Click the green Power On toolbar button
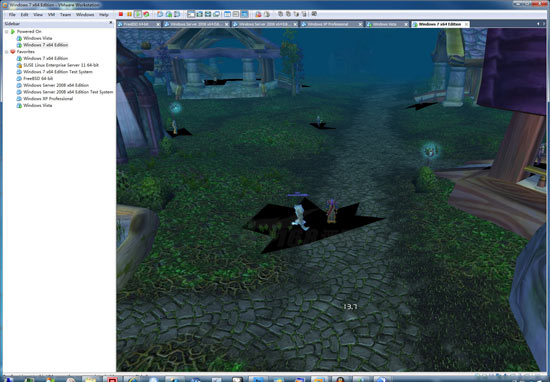 (138, 14)
